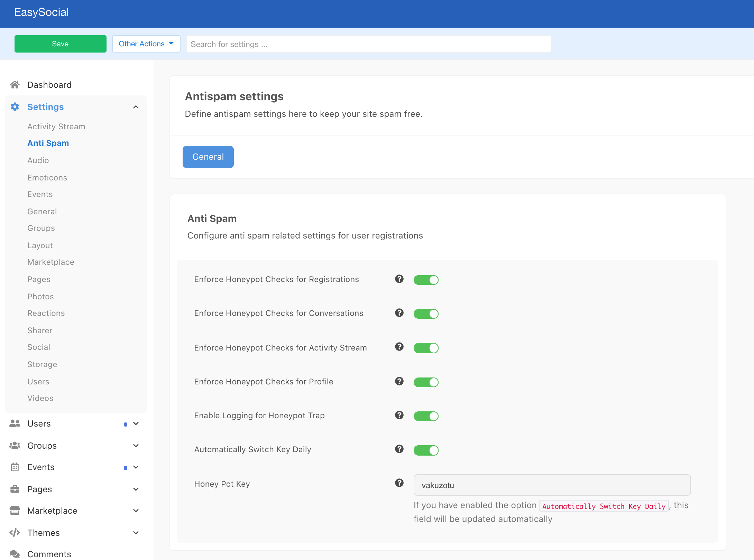Click the Antispam settings heading
Viewport: 754px width, 560px height.
tap(235, 96)
